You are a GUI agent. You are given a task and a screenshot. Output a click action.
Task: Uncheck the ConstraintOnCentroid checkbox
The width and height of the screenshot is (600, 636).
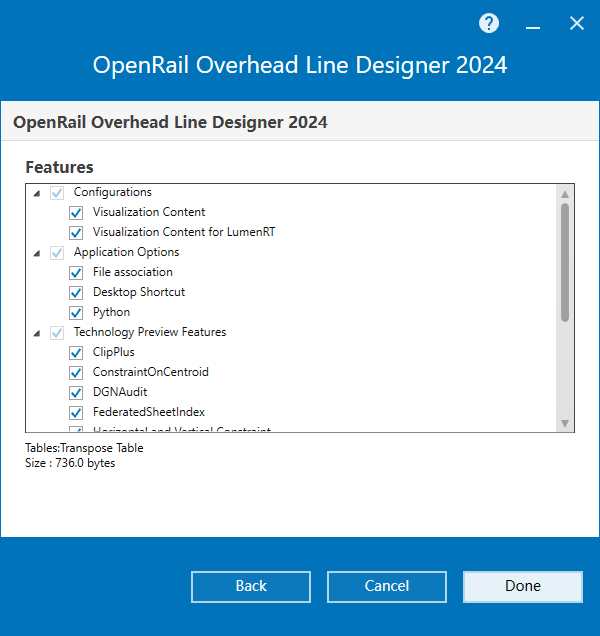76,372
